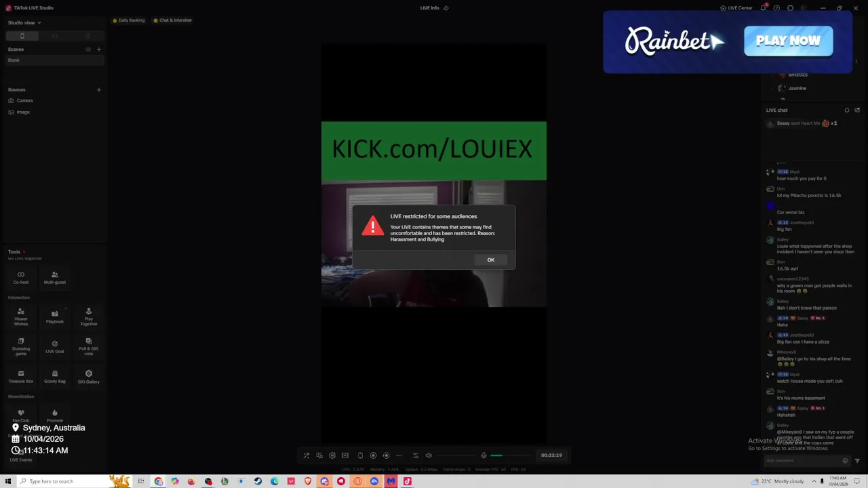Click the replay capture icon in toolbar
The image size is (868, 488).
point(386,455)
